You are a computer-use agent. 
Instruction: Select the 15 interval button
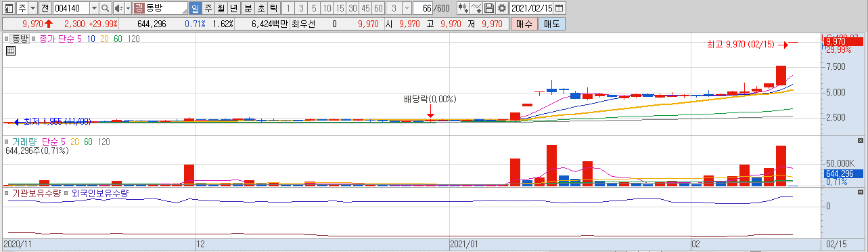pyautogui.click(x=339, y=8)
